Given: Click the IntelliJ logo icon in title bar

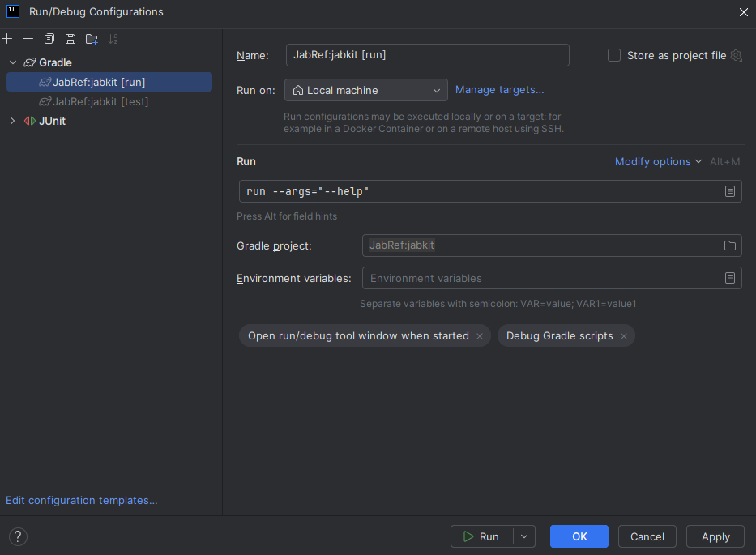Looking at the screenshot, I should point(12,11).
